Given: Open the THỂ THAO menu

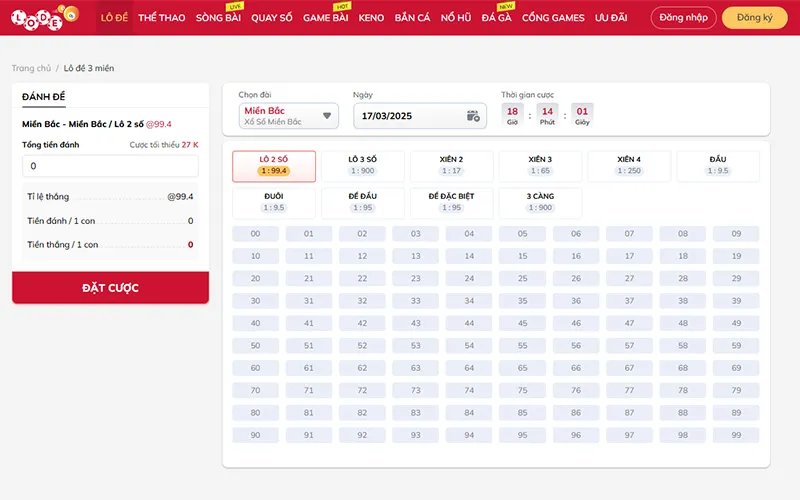Looking at the screenshot, I should point(161,18).
